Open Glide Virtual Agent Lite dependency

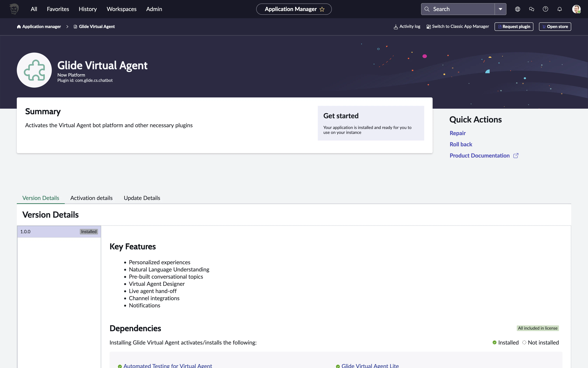(x=370, y=366)
